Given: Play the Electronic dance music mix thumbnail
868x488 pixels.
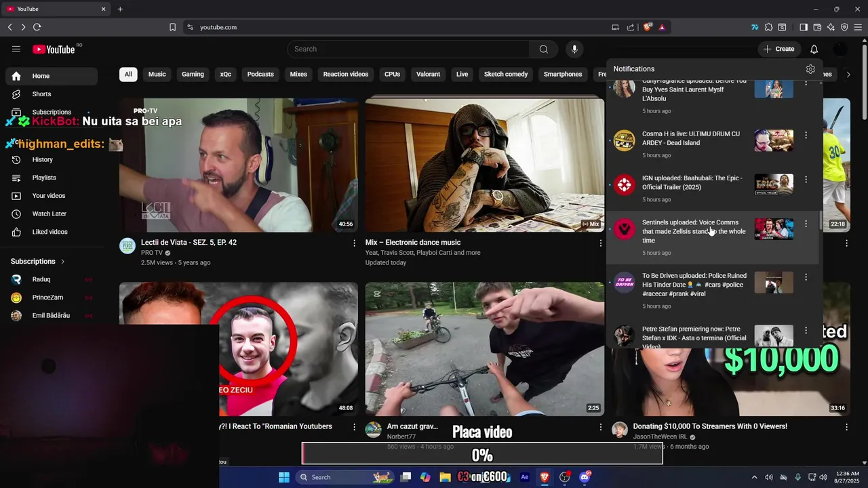Looking at the screenshot, I should [x=484, y=165].
